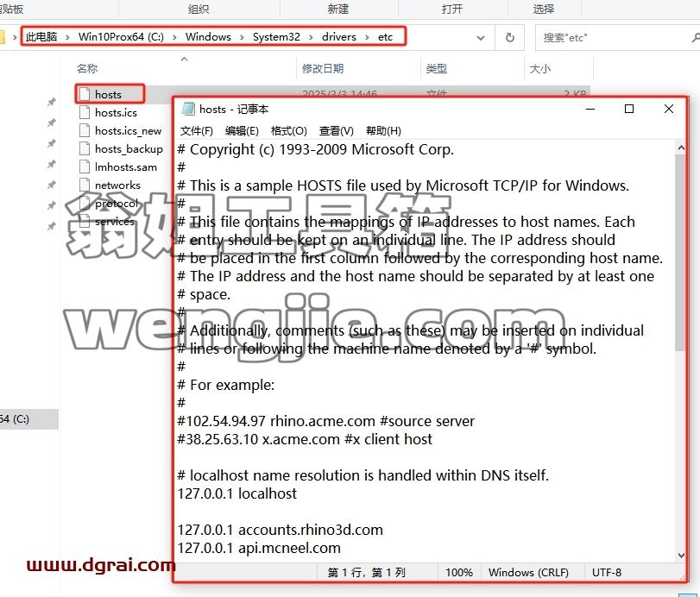The height and width of the screenshot is (597, 700).
Task: Open the 文件(F) menu in Notepad
Action: (197, 131)
